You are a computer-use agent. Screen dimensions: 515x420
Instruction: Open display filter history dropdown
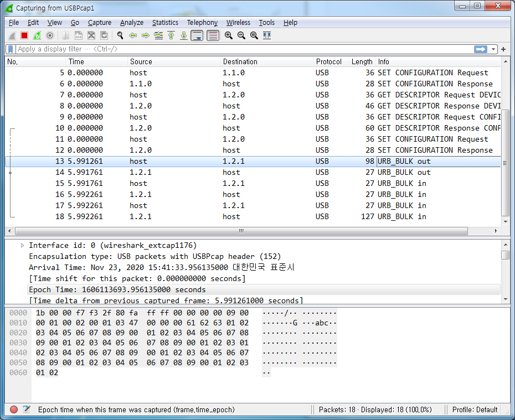(x=493, y=49)
